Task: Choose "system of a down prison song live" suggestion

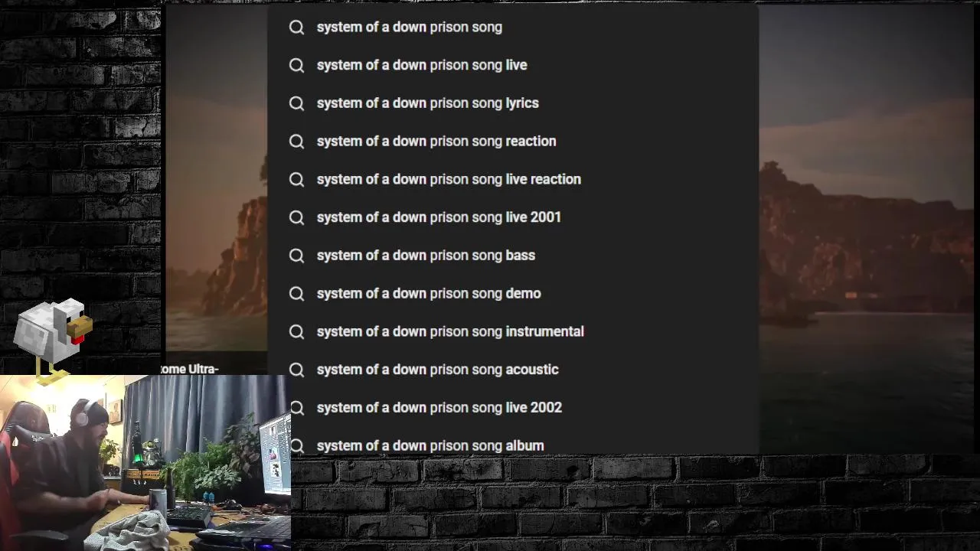Action: tap(513, 65)
